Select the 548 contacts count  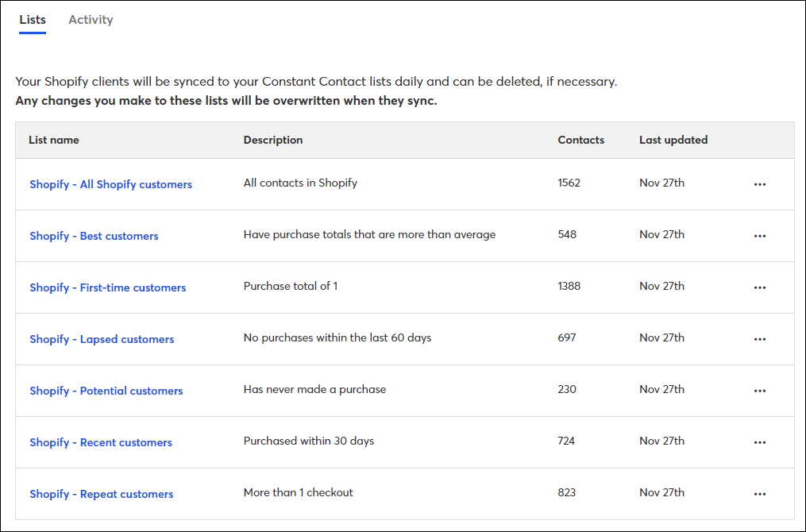point(567,234)
